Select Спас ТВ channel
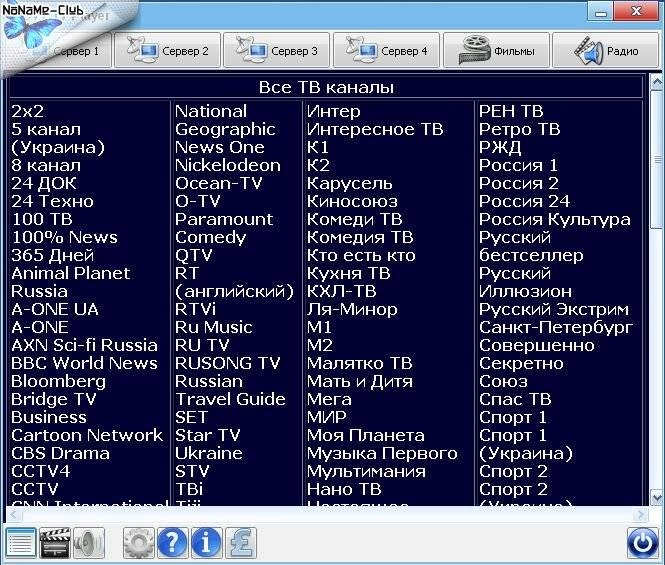The height and width of the screenshot is (565, 665). pyautogui.click(x=515, y=399)
